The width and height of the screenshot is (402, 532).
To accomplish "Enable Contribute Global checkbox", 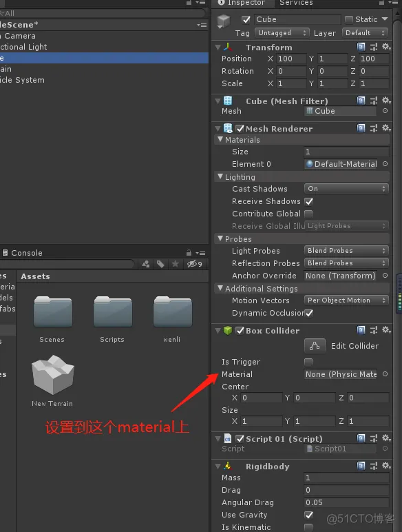I will point(308,214).
